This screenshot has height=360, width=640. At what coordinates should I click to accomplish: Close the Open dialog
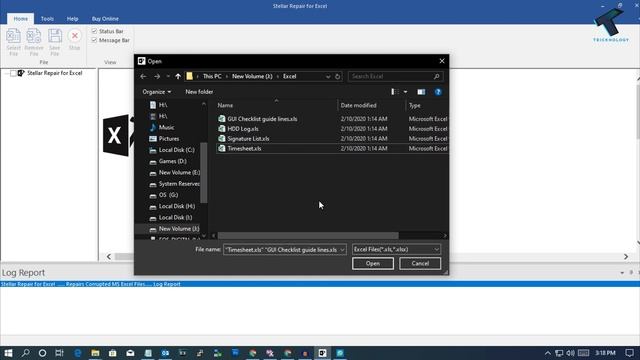click(442, 61)
